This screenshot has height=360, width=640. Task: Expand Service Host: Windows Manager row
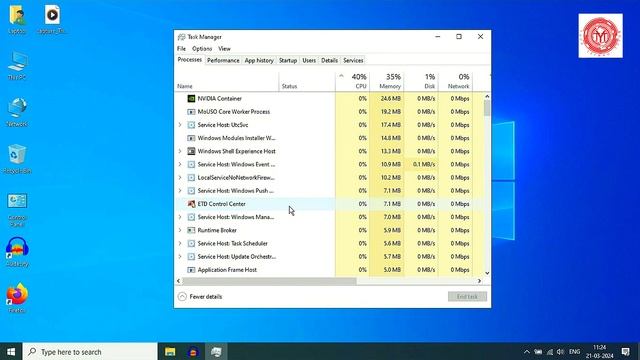coord(180,217)
